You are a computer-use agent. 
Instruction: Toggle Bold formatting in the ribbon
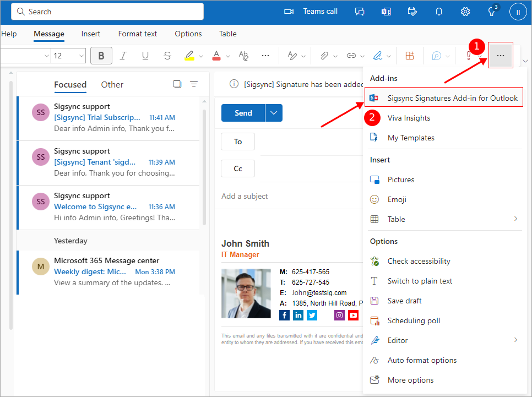point(101,56)
